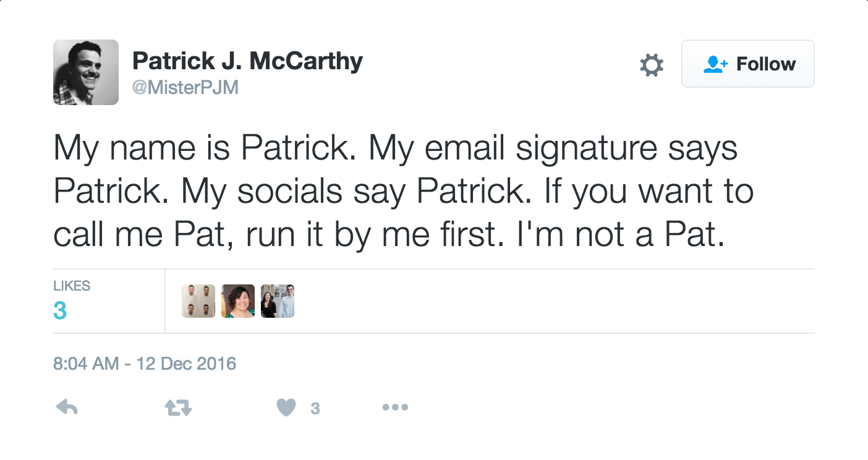Open the more actions ellipsis menu

[x=395, y=407]
